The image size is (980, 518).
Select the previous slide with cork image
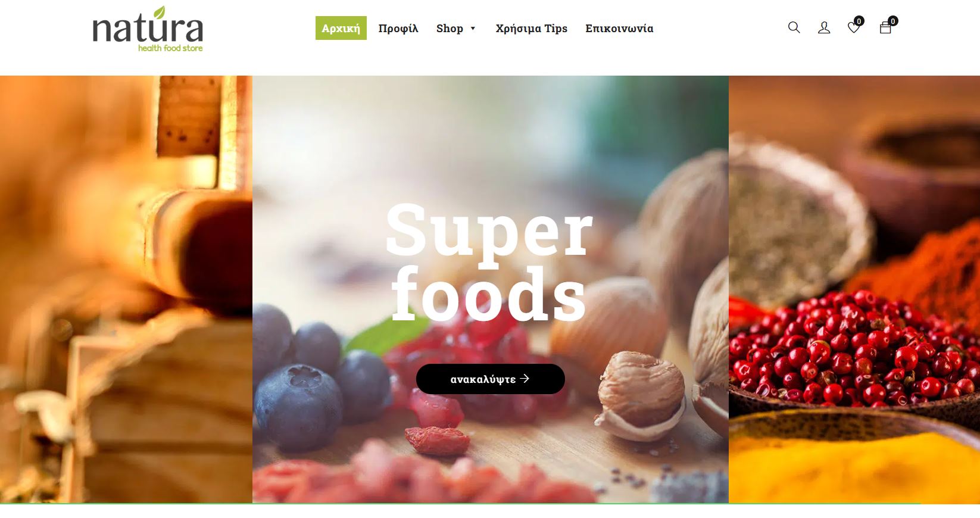[126, 289]
